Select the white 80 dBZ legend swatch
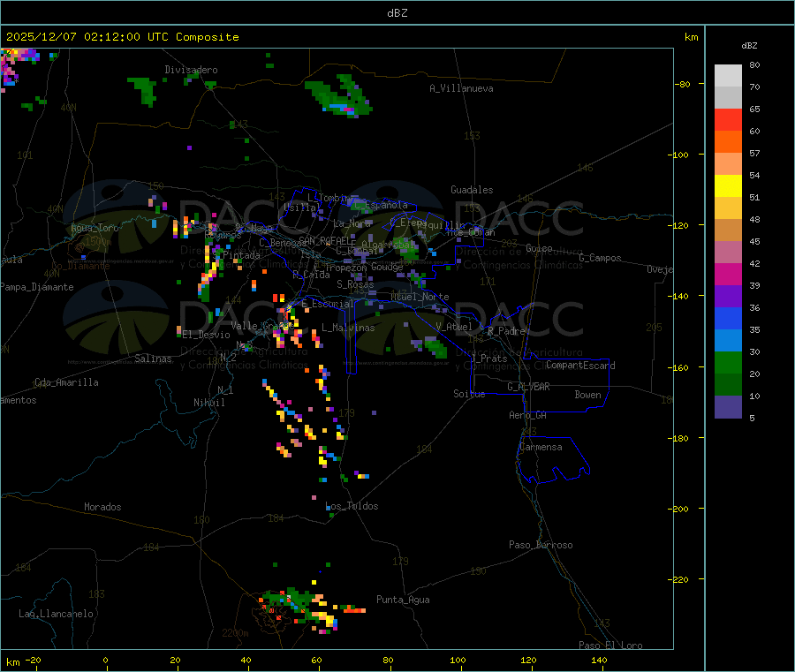Image resolution: width=795 pixels, height=672 pixels. pos(728,76)
